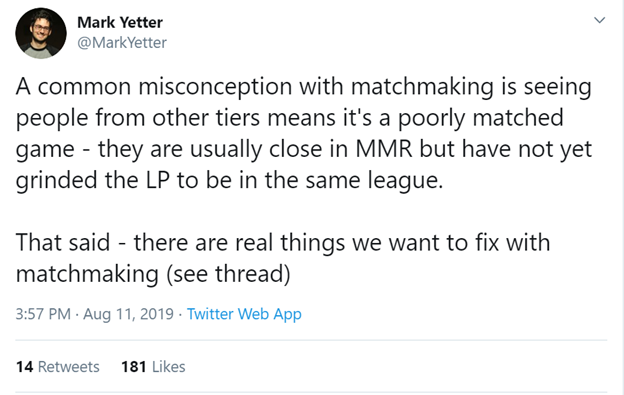Open Mark Yetter's profile picture

pos(41,33)
